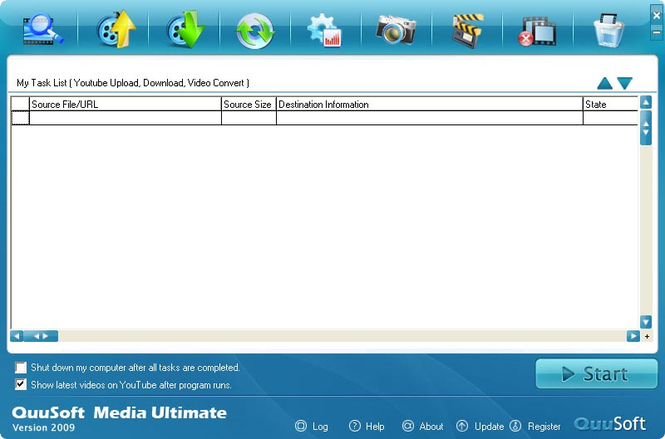
Task: Enable shut down computer after tasks checkbox
Action: (x=20, y=367)
